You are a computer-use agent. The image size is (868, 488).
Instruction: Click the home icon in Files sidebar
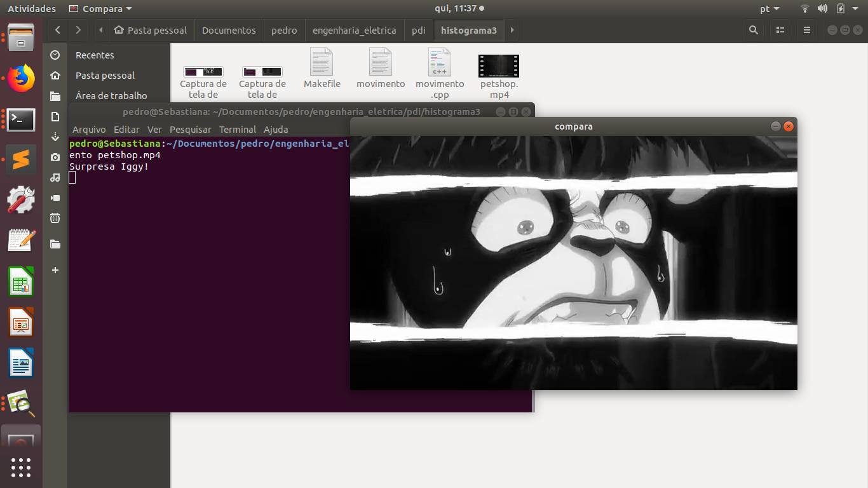(55, 76)
